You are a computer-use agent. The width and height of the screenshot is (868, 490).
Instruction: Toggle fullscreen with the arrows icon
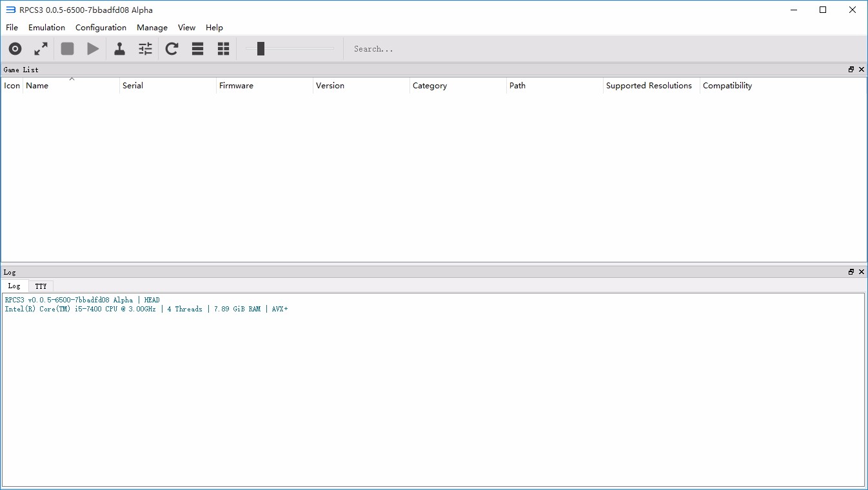[x=41, y=49]
